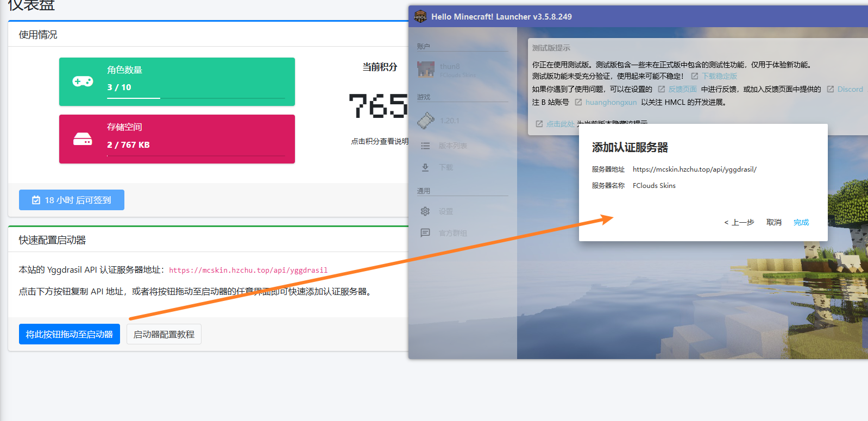Click the Hello Minecraft! Launcher title text

501,17
